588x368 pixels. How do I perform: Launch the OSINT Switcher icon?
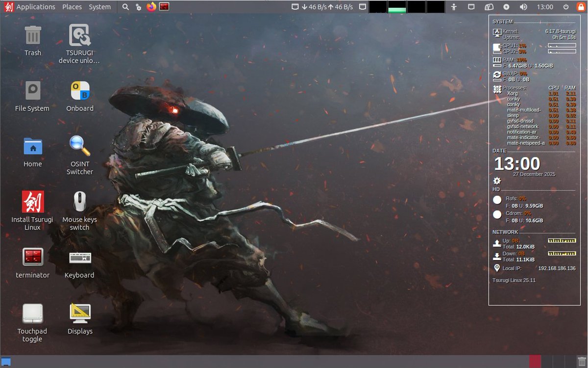(x=79, y=146)
